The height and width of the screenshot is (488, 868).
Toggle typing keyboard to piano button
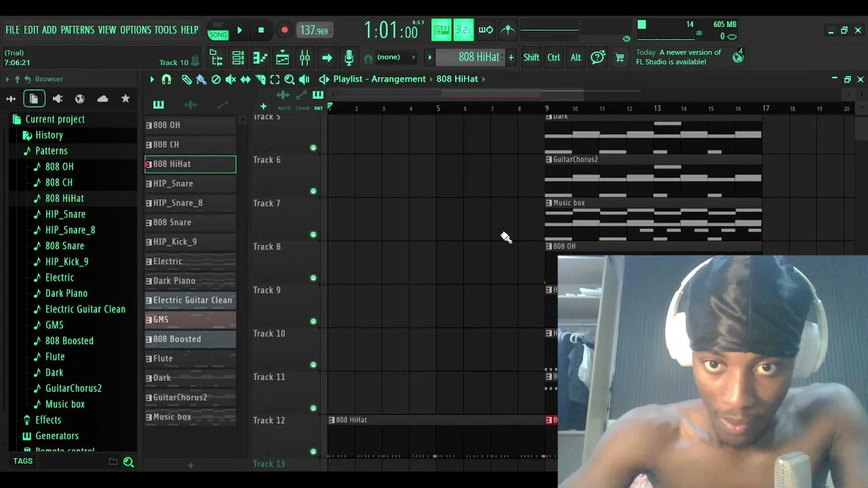pos(441,30)
